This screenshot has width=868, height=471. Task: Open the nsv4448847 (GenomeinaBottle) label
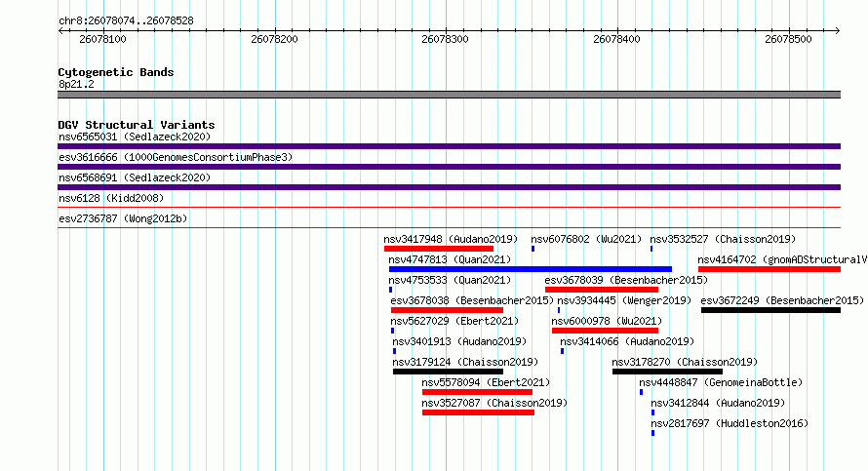[x=721, y=382]
